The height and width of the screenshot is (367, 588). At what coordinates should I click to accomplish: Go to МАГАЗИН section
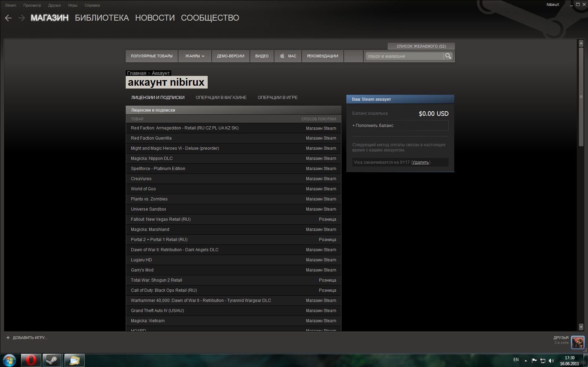(50, 18)
